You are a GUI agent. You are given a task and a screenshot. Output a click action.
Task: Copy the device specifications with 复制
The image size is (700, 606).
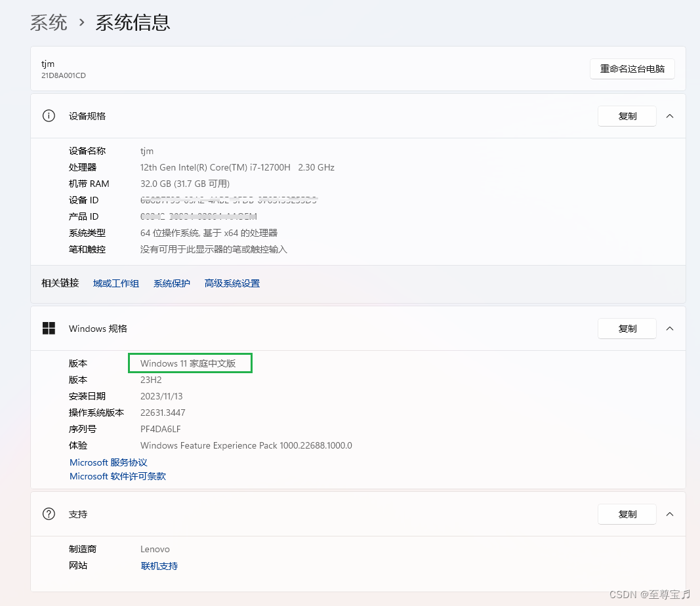click(x=627, y=116)
